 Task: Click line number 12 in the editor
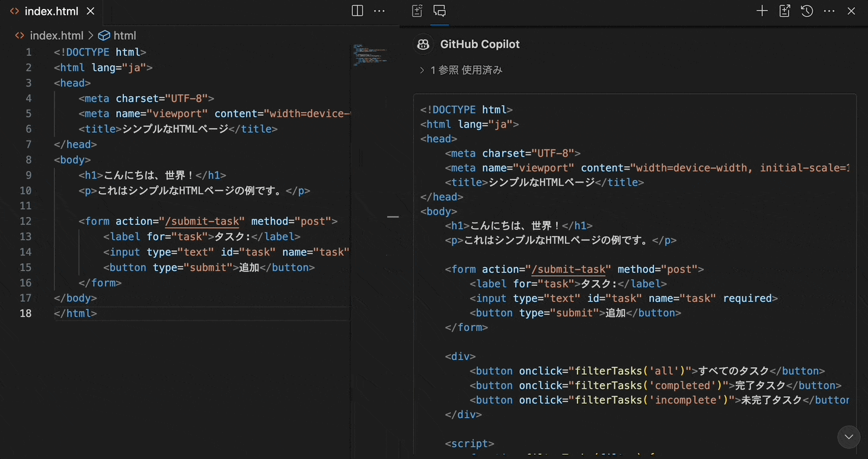25,221
